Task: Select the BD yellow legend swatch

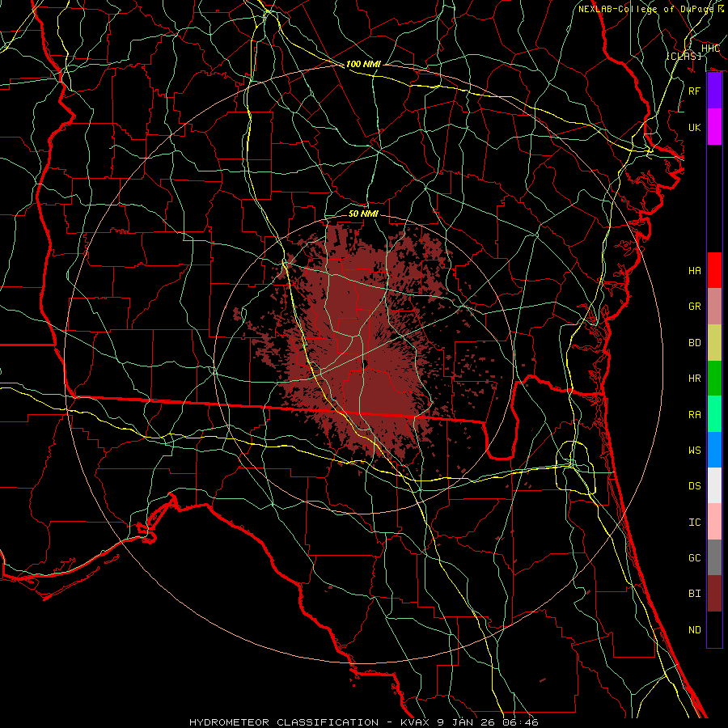Action: (714, 343)
